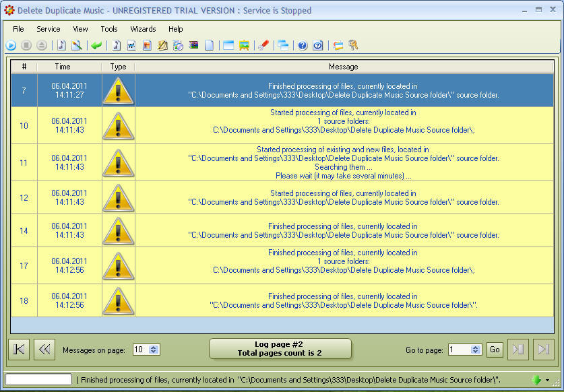Click the notepad with pencil toolbar icon
Viewport: 564px width, 392px height.
click(162, 45)
